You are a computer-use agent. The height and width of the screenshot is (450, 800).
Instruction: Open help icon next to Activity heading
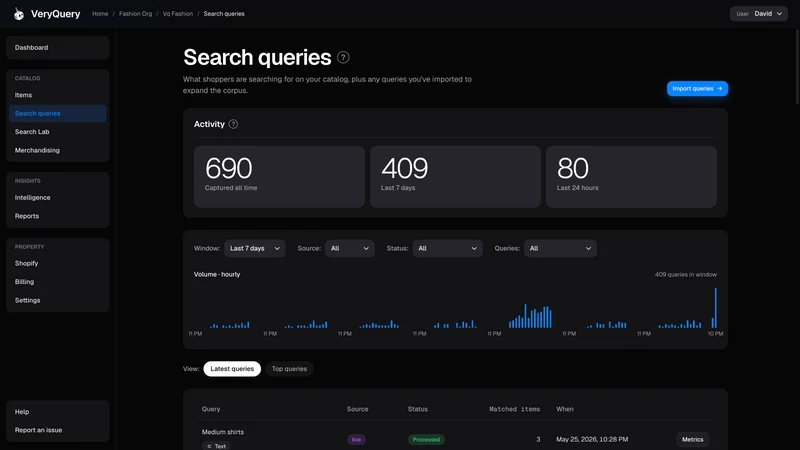click(x=233, y=124)
